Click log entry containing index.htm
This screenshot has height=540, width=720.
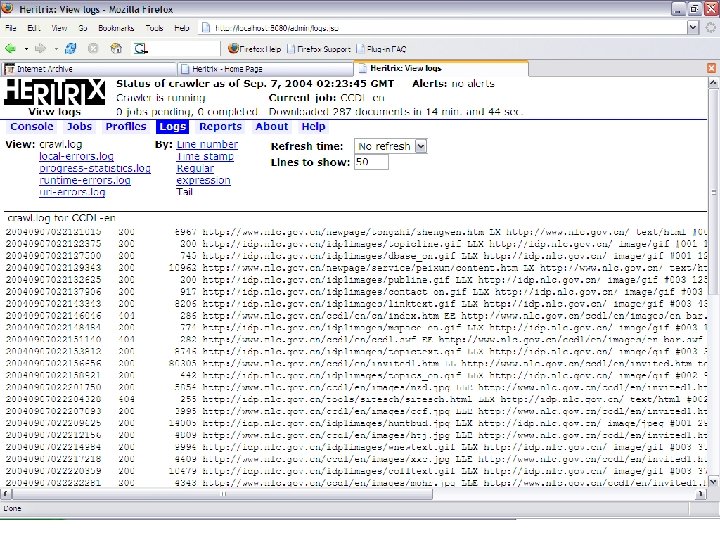356,315
